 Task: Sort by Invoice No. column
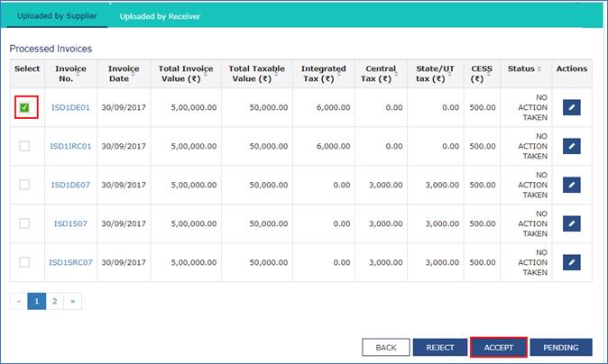[70, 74]
